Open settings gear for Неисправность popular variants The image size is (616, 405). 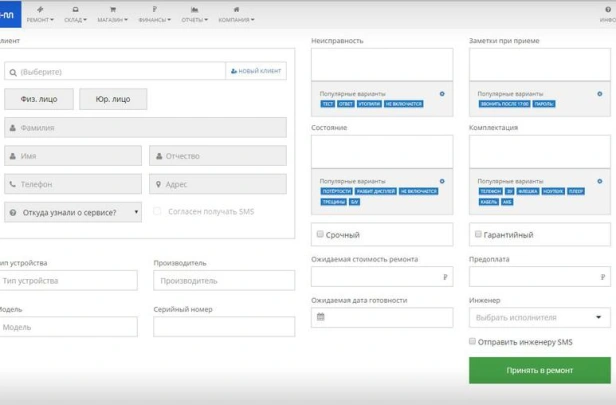click(x=442, y=94)
